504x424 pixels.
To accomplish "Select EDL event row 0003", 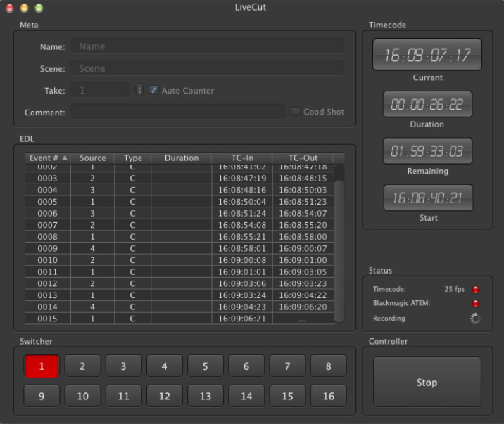I will 179,179.
